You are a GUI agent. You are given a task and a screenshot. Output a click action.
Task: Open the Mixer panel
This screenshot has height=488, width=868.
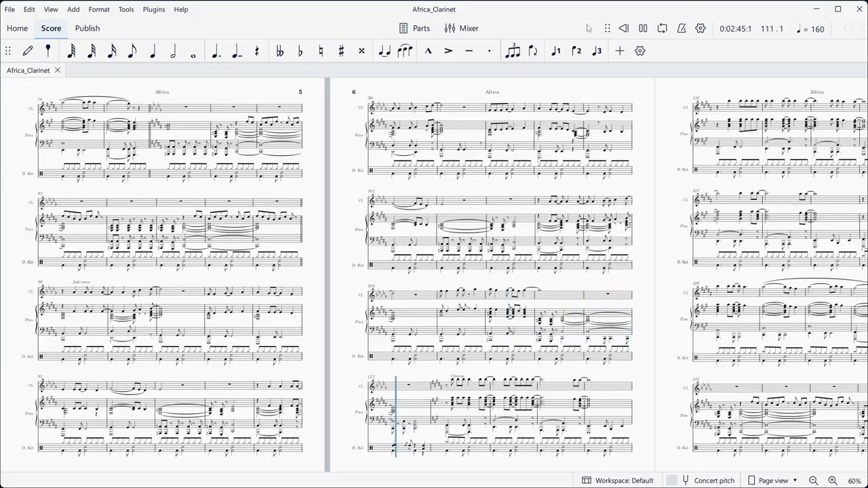[x=462, y=28]
